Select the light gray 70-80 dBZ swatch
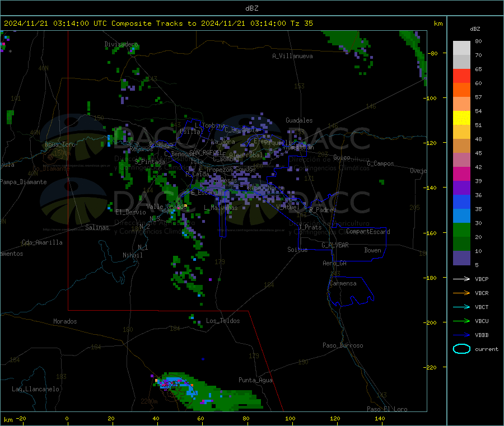 461,48
